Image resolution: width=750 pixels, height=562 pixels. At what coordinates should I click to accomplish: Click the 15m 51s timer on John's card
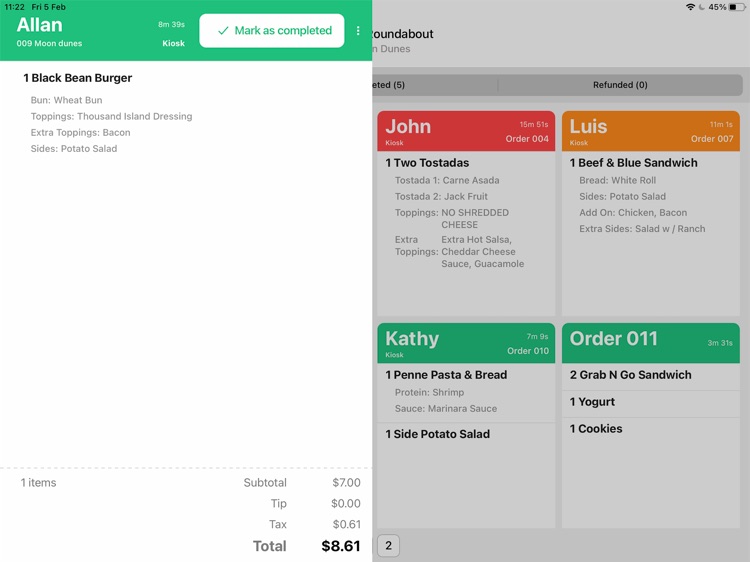tap(534, 124)
